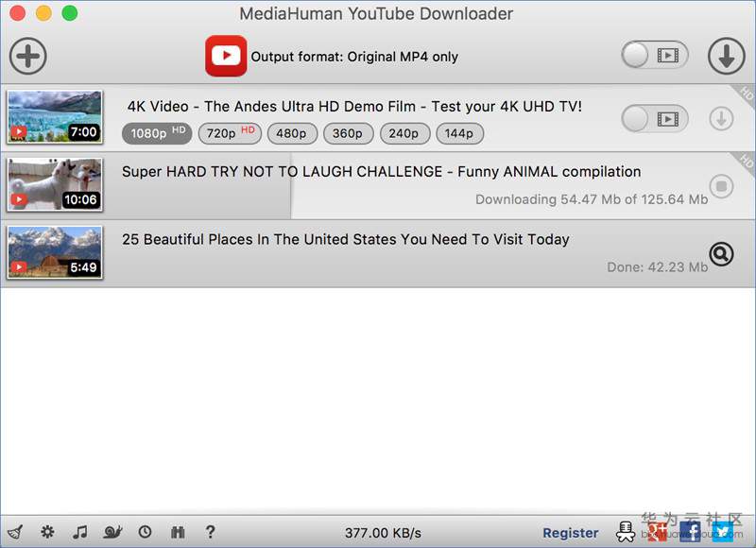Reveal finished Beautiful Places download with magnifier icon

pyautogui.click(x=720, y=254)
